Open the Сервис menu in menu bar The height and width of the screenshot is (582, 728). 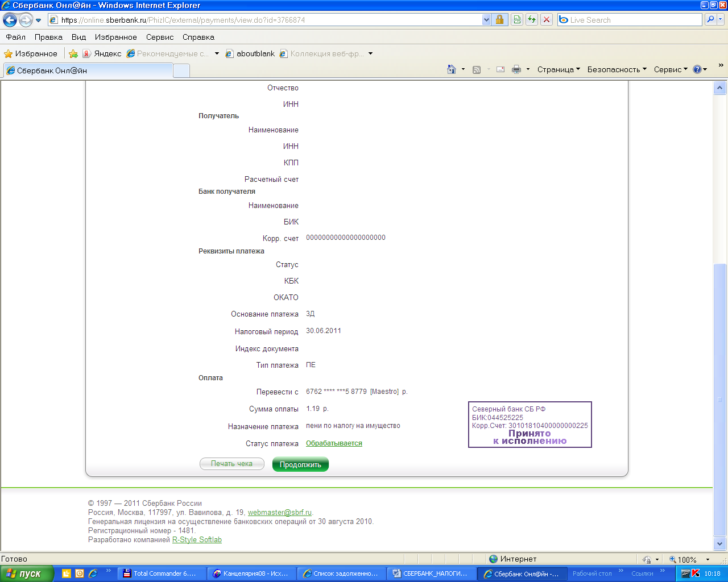[x=160, y=37]
